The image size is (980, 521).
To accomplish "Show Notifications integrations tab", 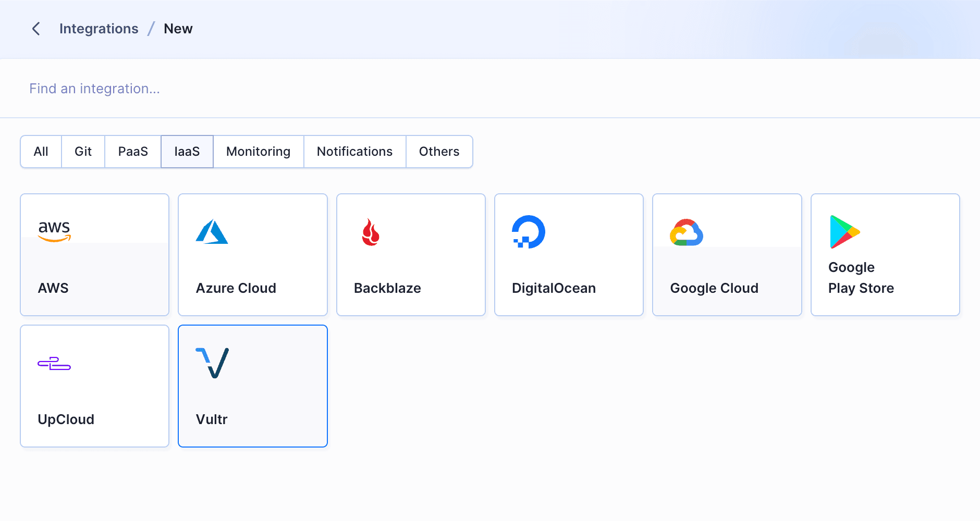I will pyautogui.click(x=355, y=152).
